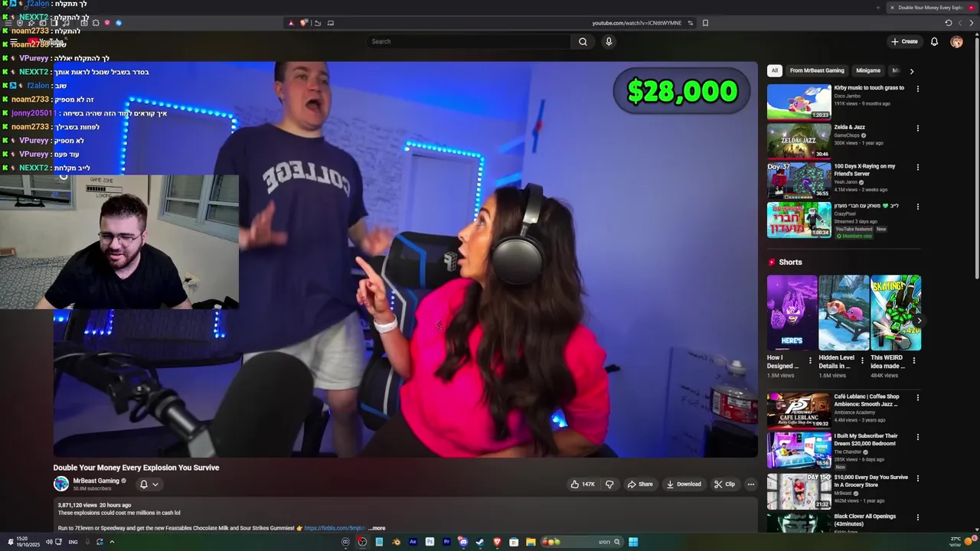Select the All filter chip
This screenshot has height=551, width=980.
click(x=774, y=70)
